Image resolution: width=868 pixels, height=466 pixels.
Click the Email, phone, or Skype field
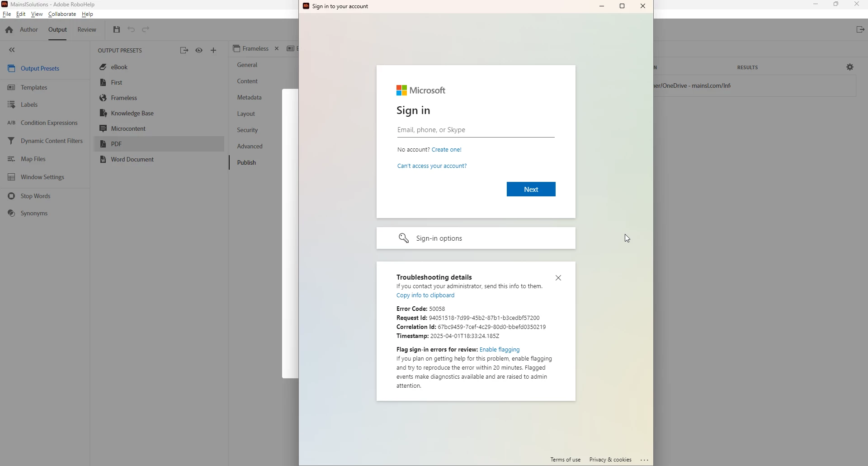(x=476, y=131)
